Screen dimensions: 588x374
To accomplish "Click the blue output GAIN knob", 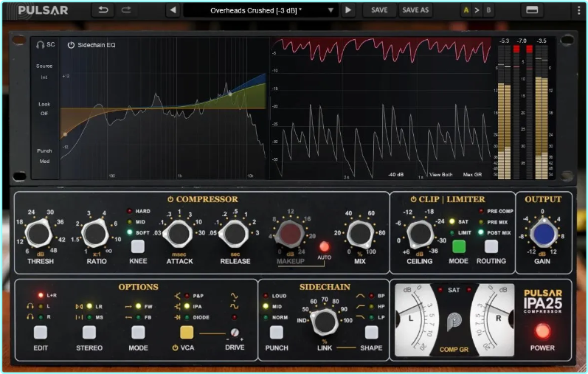I will 544,234.
